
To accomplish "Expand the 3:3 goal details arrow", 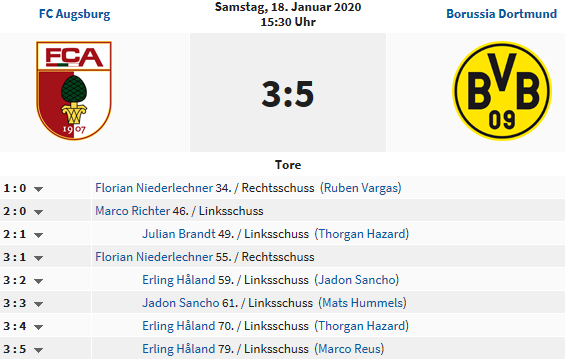I will pyautogui.click(x=39, y=304).
